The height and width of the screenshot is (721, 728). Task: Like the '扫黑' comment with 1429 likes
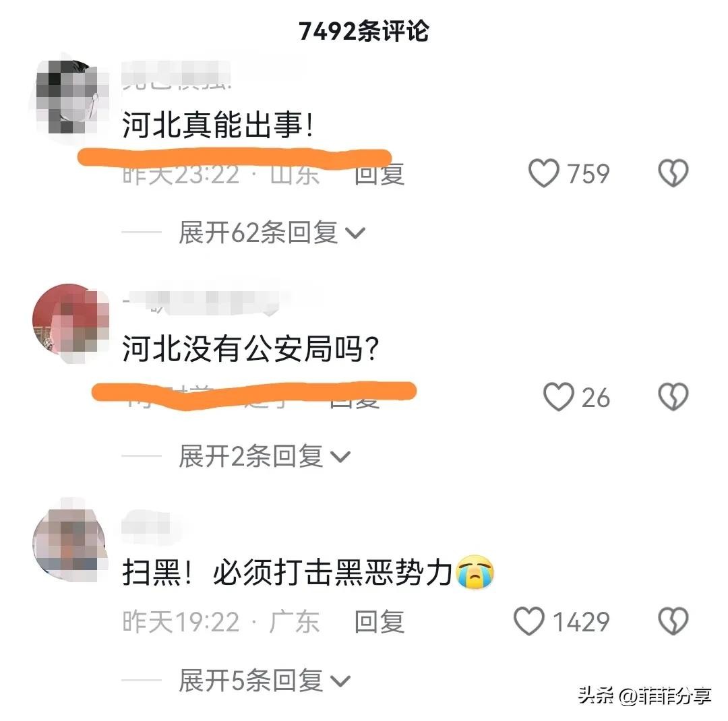tap(529, 621)
